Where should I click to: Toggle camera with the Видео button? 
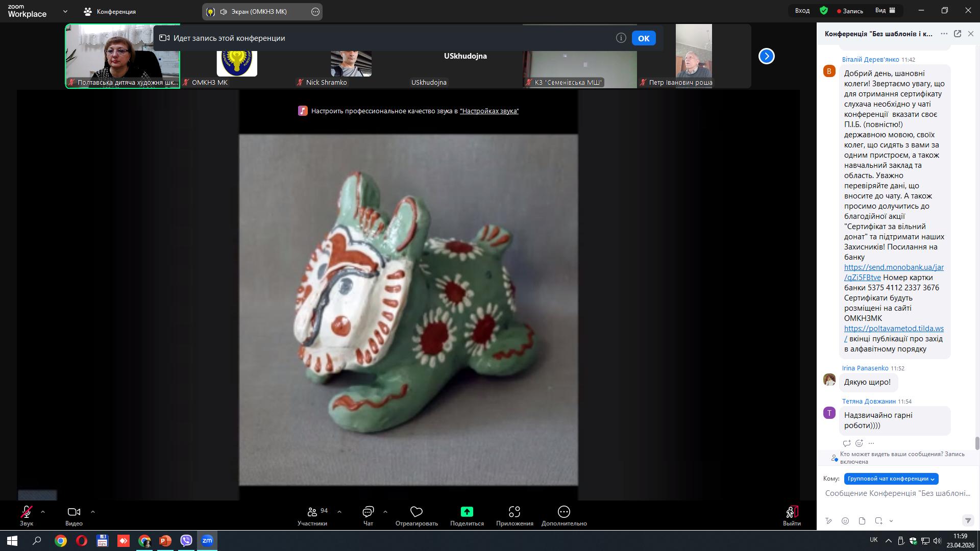(x=74, y=512)
